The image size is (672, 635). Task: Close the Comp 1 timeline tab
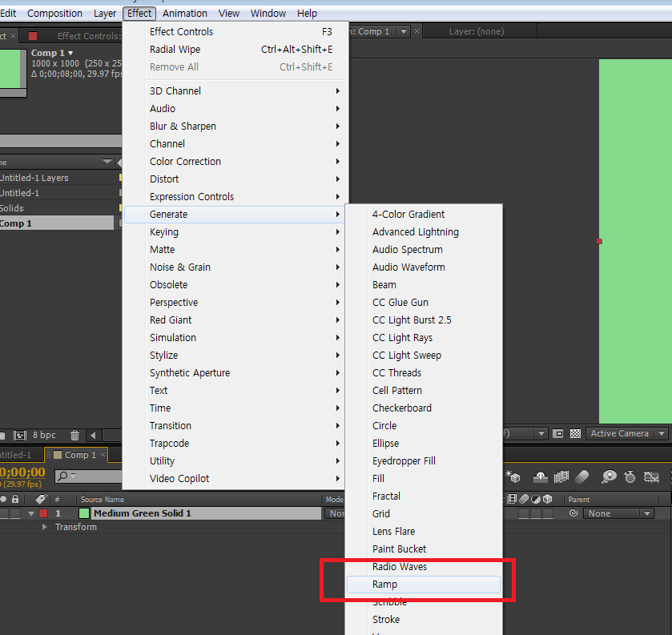(x=103, y=455)
